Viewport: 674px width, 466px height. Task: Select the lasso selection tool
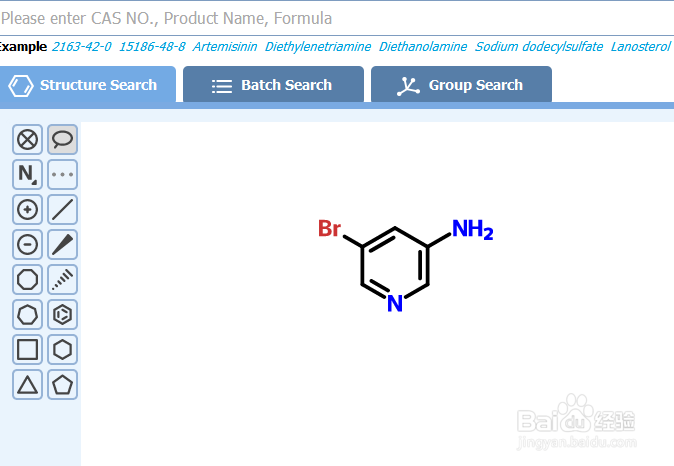pos(62,140)
